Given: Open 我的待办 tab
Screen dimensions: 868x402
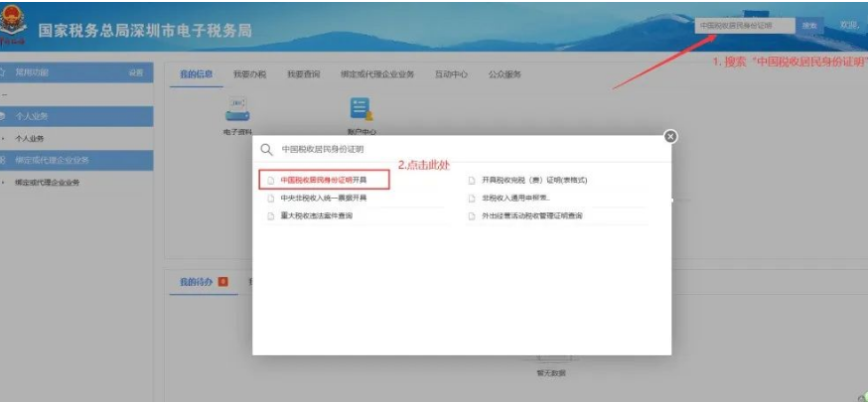Looking at the screenshot, I should 196,282.
